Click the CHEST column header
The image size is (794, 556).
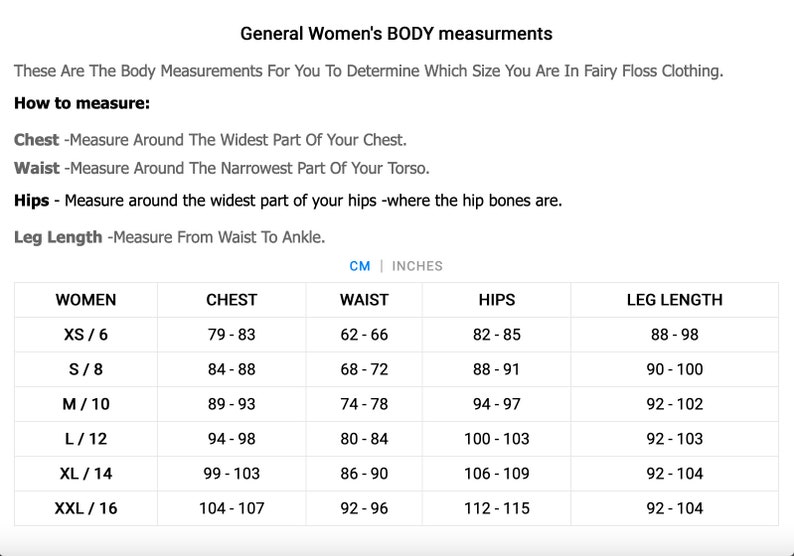point(231,300)
